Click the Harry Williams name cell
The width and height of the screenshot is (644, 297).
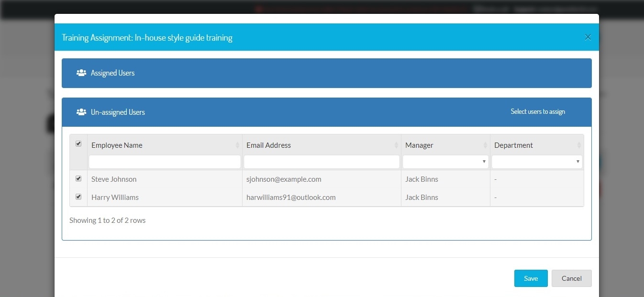(x=115, y=198)
